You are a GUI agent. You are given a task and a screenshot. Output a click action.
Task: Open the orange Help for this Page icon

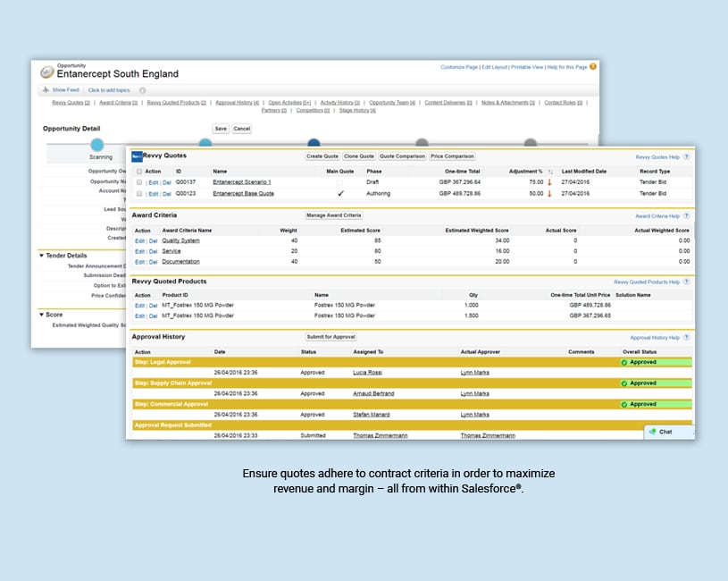coord(593,67)
